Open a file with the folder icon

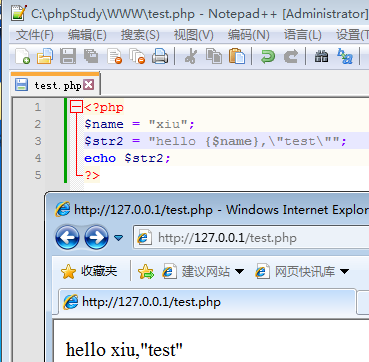pyautogui.click(x=45, y=56)
